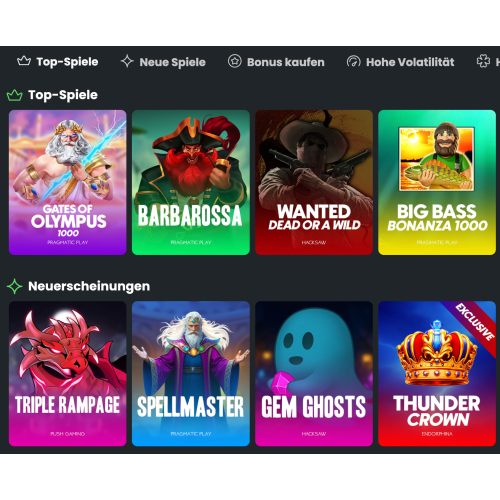Play Wanted Dead or a Wild

pyautogui.click(x=314, y=182)
